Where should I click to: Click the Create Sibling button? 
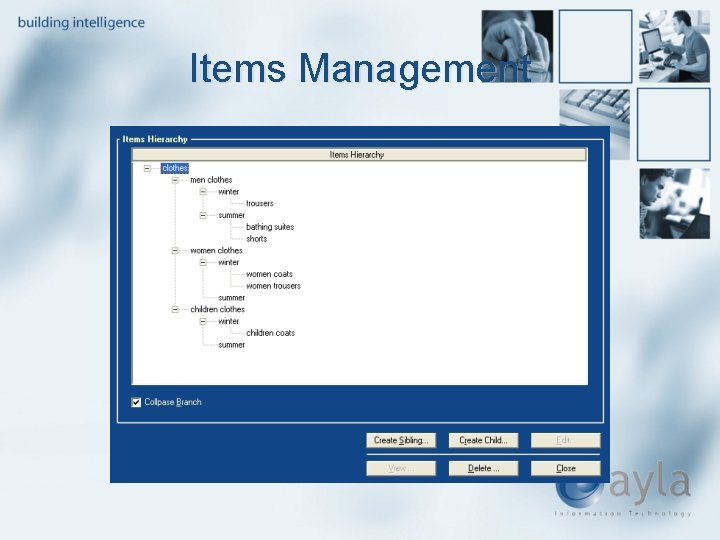[401, 440]
